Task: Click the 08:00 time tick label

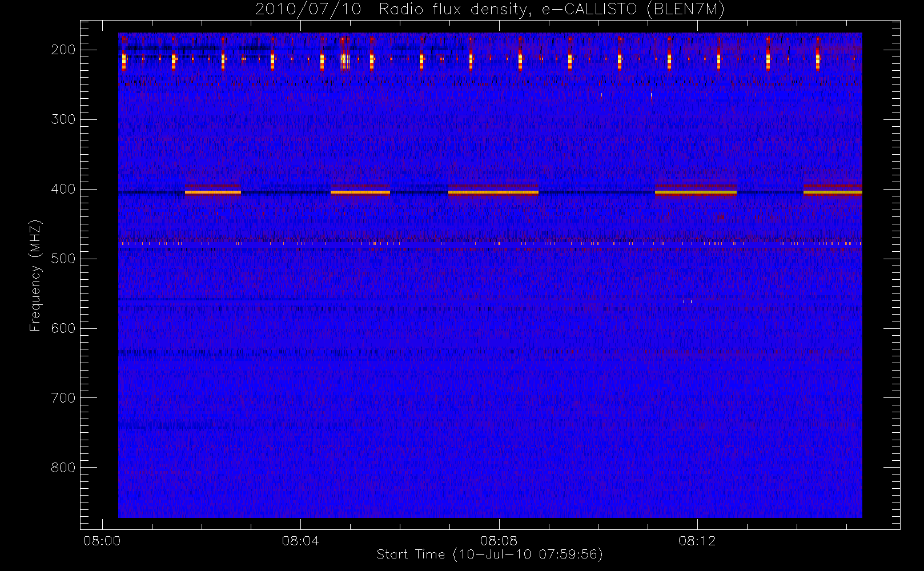Action: [x=102, y=541]
